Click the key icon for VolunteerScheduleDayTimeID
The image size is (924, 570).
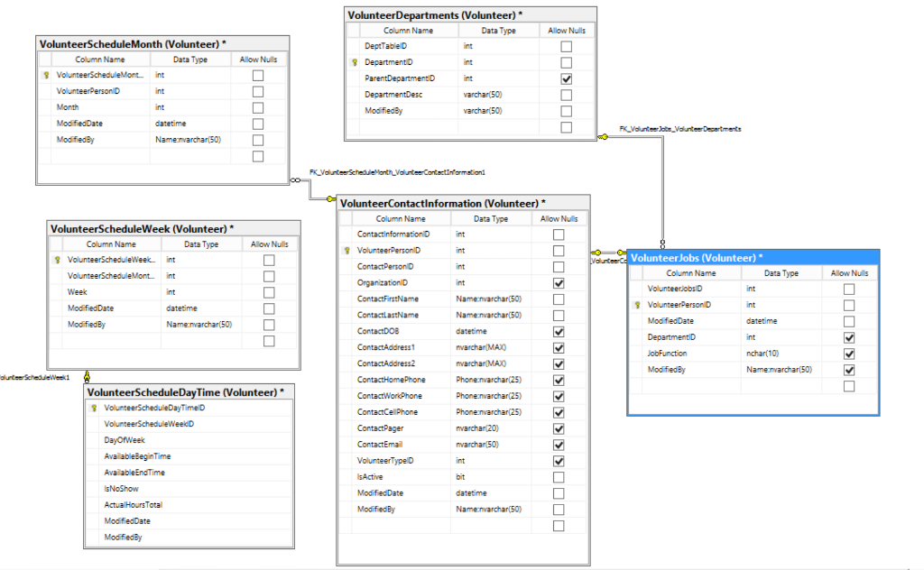point(95,408)
